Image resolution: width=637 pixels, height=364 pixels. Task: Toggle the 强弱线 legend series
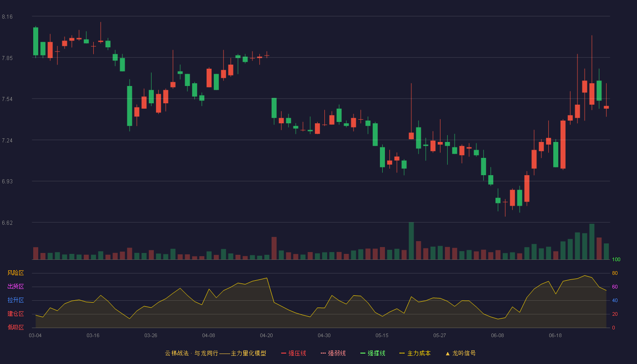[x=334, y=353]
